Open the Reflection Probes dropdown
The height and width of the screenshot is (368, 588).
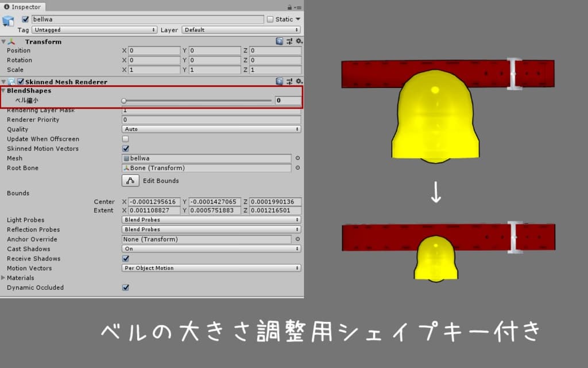click(211, 229)
